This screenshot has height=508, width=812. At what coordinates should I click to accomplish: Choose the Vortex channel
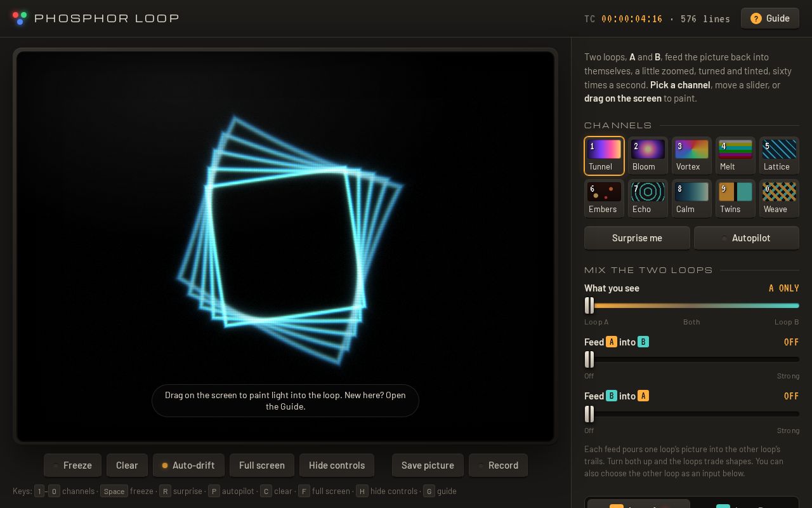coord(691,156)
